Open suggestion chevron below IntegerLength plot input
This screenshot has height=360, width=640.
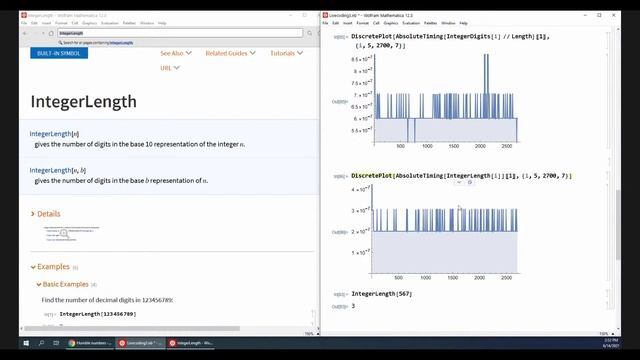click(x=459, y=182)
